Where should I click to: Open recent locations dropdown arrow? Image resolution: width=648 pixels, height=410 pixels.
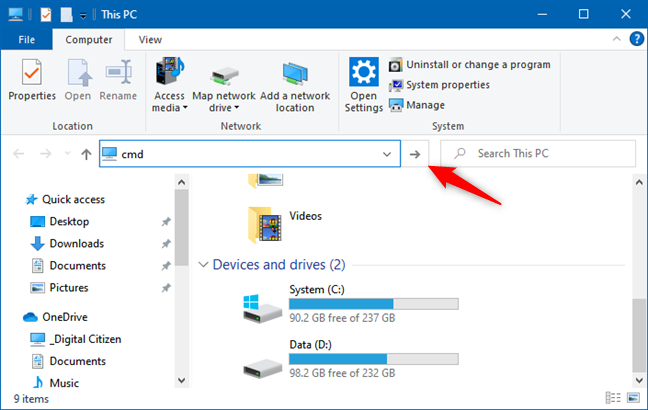coord(67,154)
